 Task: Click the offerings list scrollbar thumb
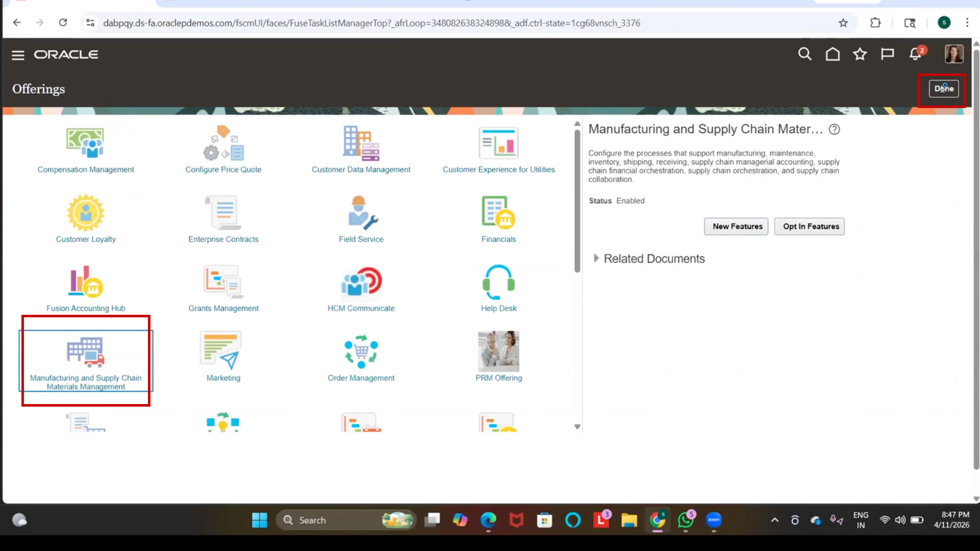(577, 202)
